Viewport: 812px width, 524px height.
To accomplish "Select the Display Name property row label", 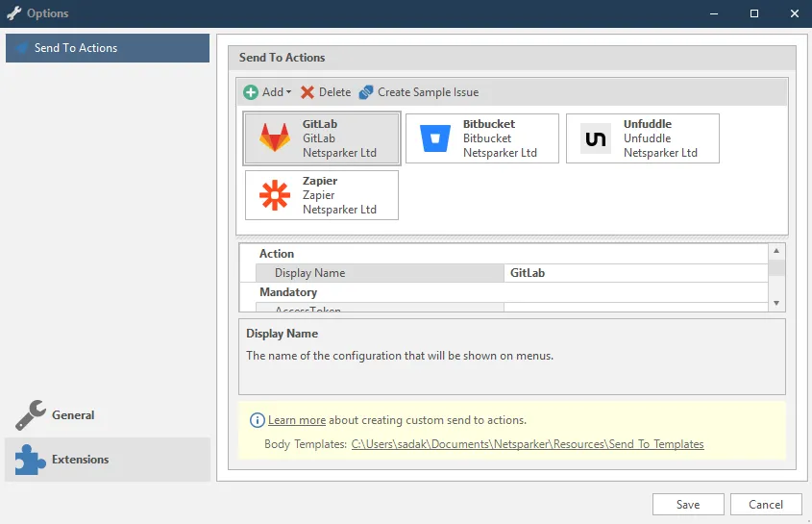I will tap(380, 273).
